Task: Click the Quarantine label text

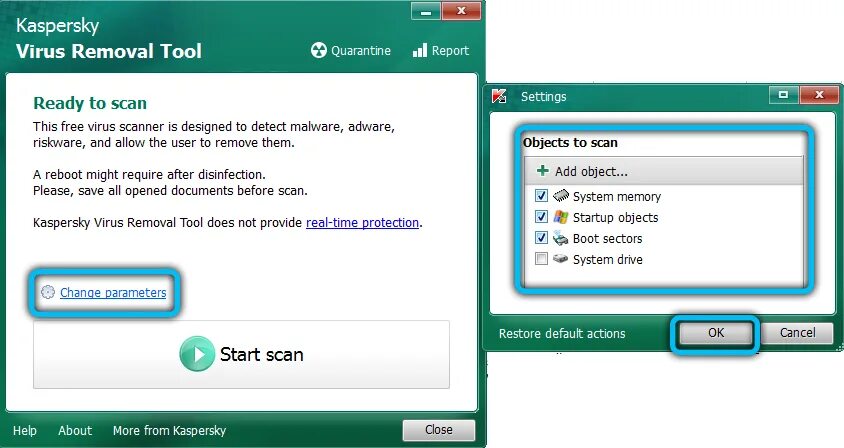Action: tap(361, 51)
